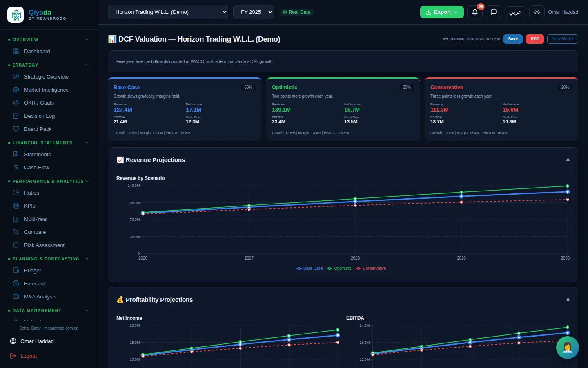
Task: Open the Forecast menu item
Action: (x=34, y=283)
